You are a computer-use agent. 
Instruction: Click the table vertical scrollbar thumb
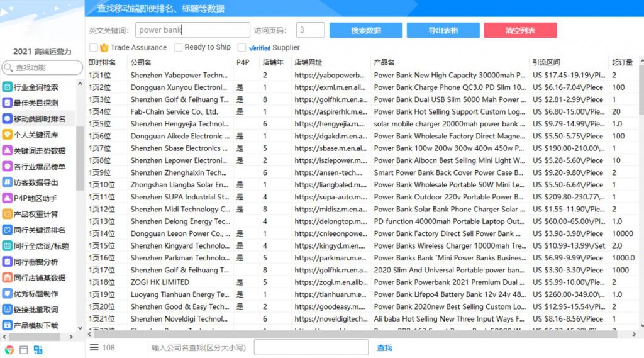641,89
